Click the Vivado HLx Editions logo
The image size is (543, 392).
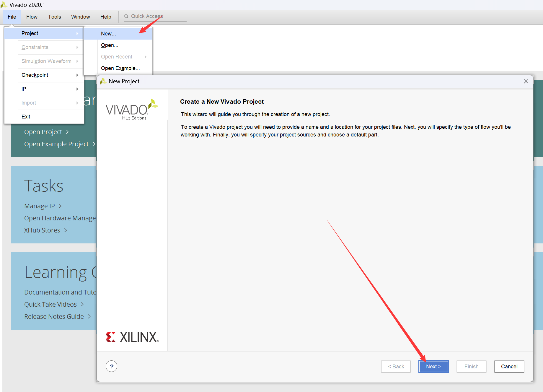pyautogui.click(x=132, y=110)
